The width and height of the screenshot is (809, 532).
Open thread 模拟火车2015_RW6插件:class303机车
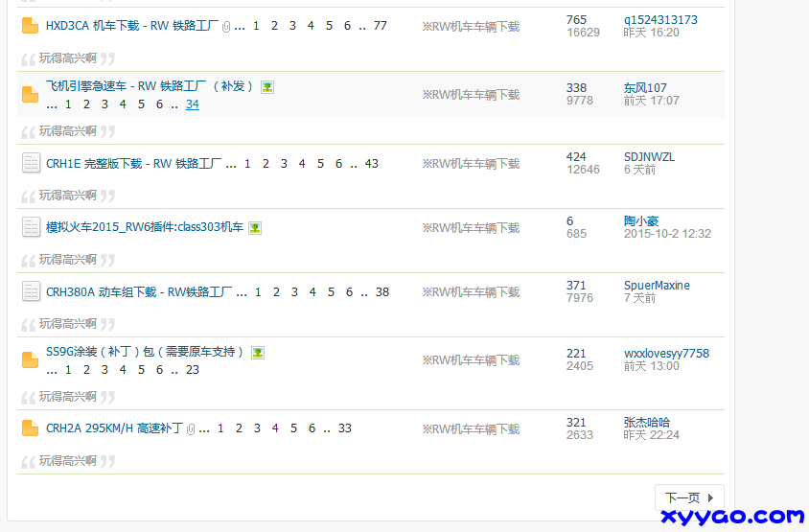pyautogui.click(x=145, y=227)
